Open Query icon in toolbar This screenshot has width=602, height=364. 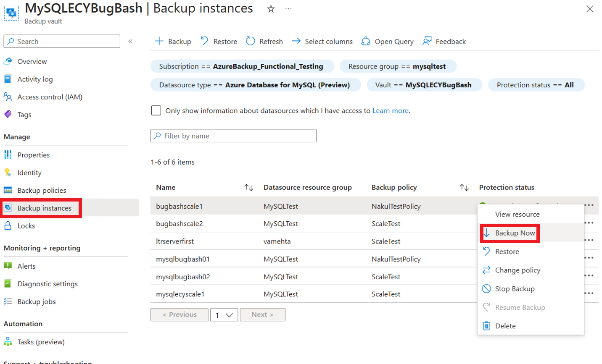[366, 41]
